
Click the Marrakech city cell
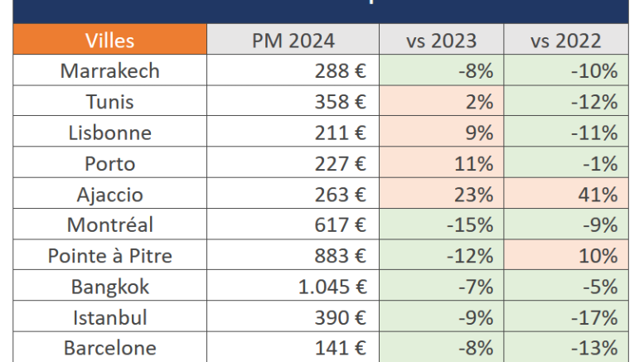click(x=109, y=71)
